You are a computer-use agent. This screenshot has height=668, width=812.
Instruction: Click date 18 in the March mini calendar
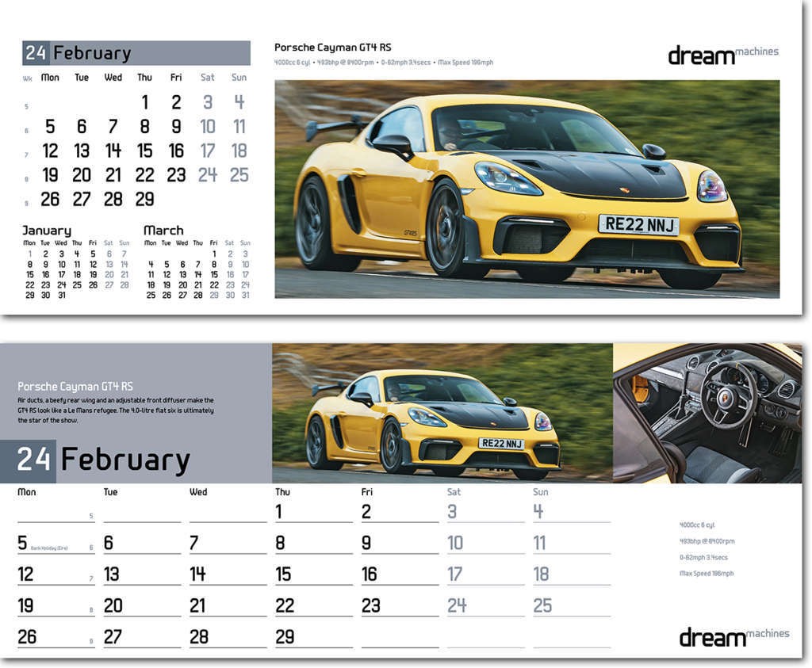coord(151,285)
